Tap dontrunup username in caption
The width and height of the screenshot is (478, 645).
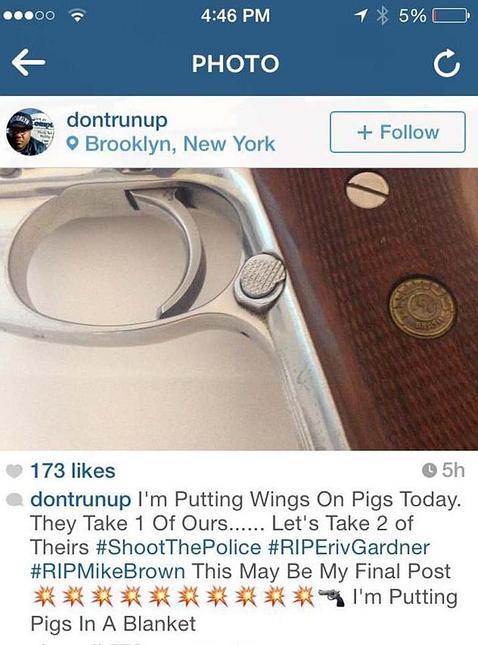81,499
